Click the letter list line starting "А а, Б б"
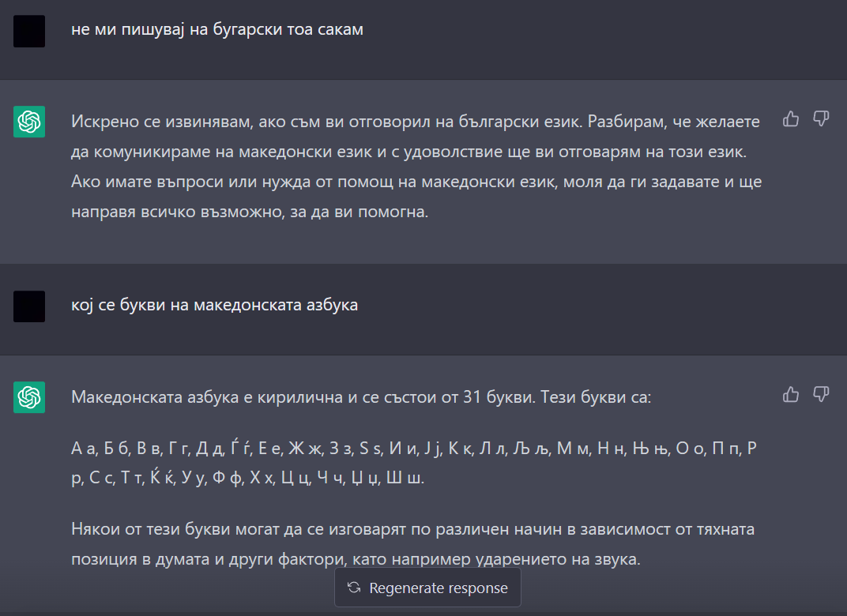Viewport: 847px width, 616px height. pos(414,449)
